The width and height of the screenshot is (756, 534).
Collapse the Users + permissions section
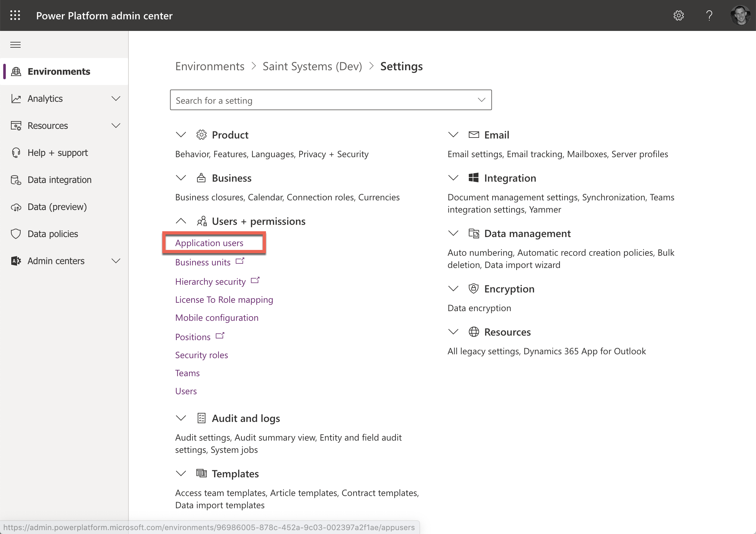click(x=181, y=221)
